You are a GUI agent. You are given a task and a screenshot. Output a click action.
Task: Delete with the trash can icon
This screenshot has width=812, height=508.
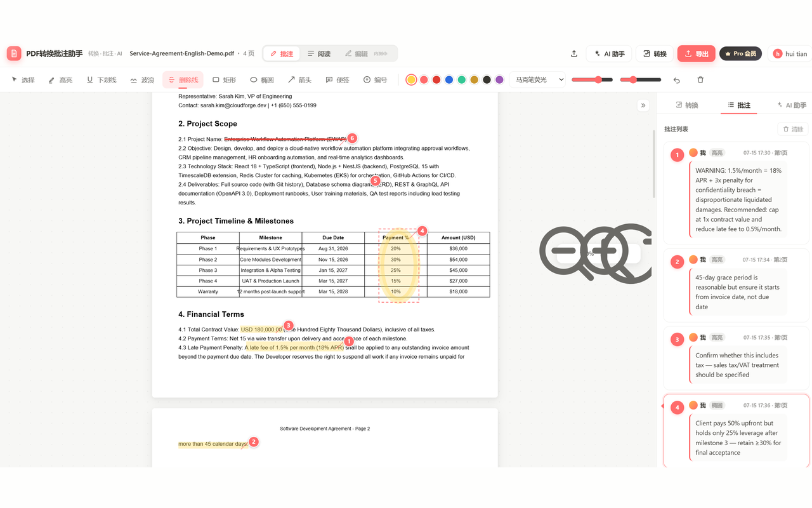pos(700,80)
